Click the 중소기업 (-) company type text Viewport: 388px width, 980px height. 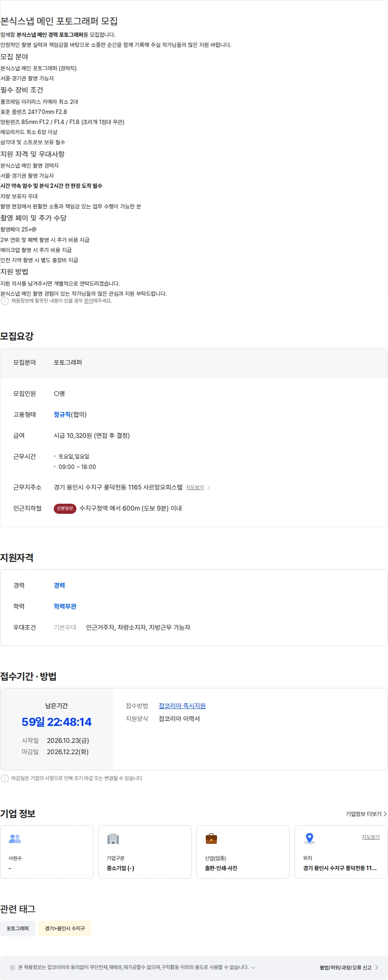point(120,868)
